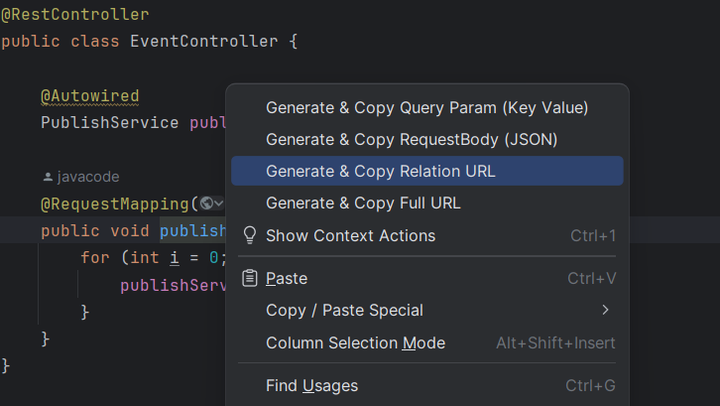Select Generate & Copy Query Param (Key Value)
The width and height of the screenshot is (720, 406).
[x=427, y=107]
